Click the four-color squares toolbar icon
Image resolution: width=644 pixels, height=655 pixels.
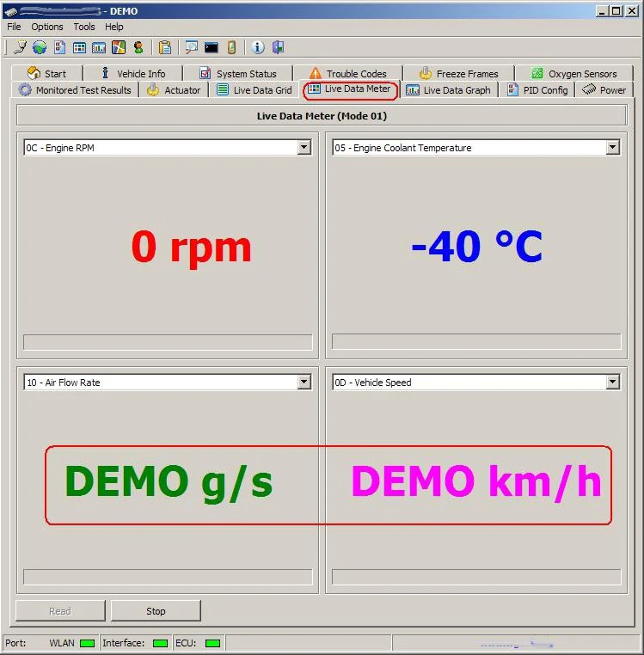pyautogui.click(x=119, y=47)
